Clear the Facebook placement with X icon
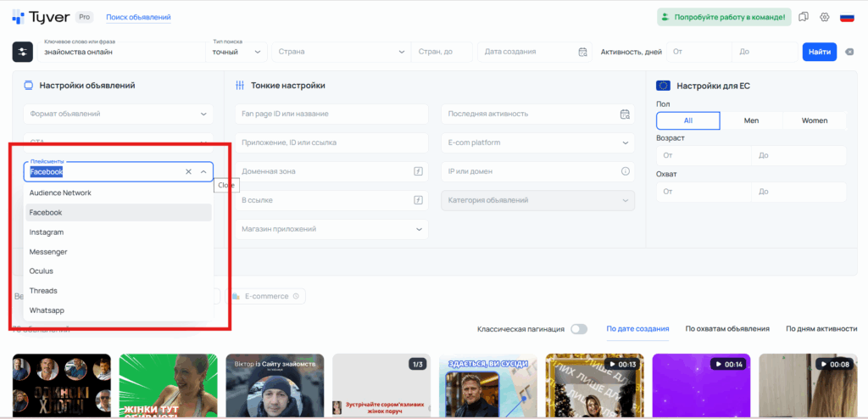This screenshot has width=868, height=419. coord(188,171)
